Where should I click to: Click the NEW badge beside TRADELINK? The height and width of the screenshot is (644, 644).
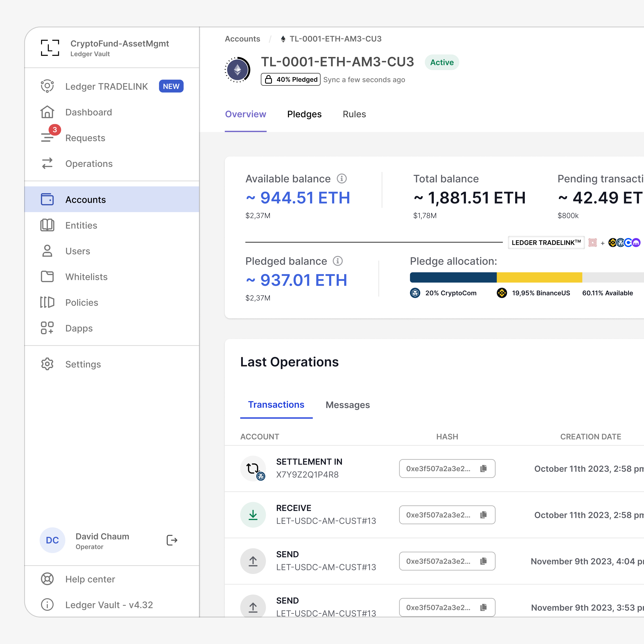coord(171,86)
